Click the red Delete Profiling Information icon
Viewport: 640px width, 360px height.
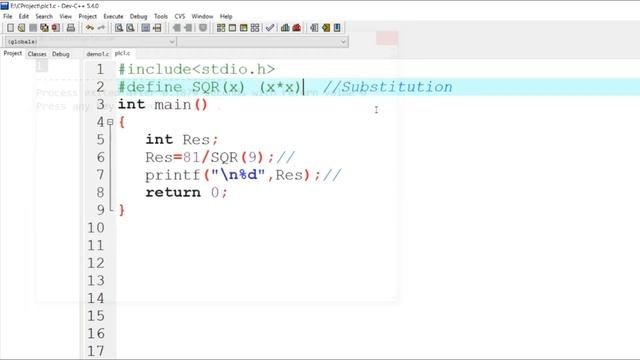[297, 28]
